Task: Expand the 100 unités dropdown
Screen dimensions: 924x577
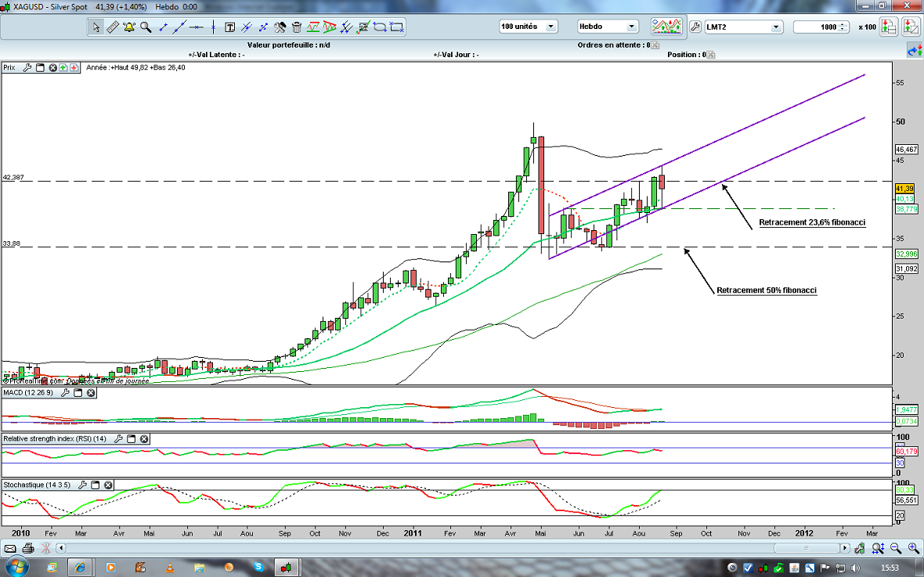Action: (550, 27)
